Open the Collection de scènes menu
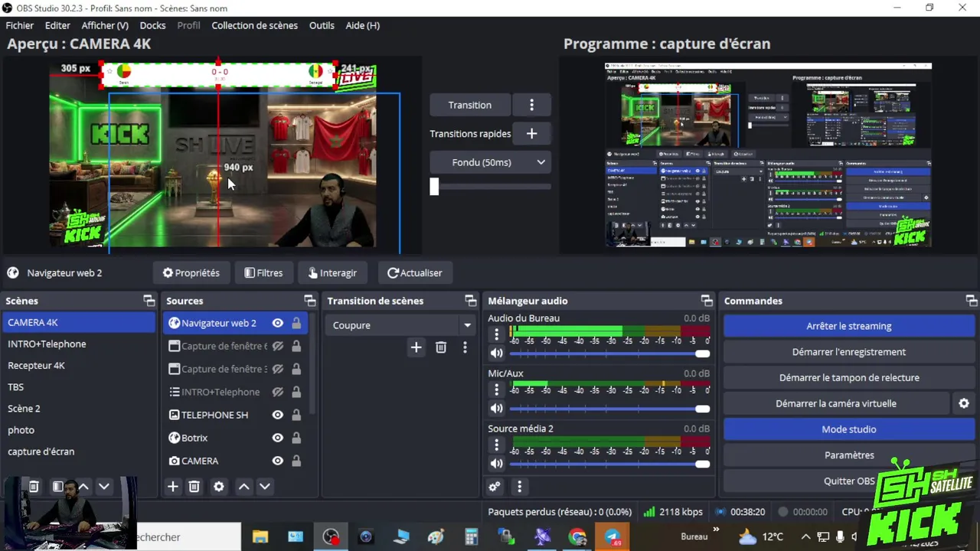The height and width of the screenshot is (551, 980). [x=254, y=25]
